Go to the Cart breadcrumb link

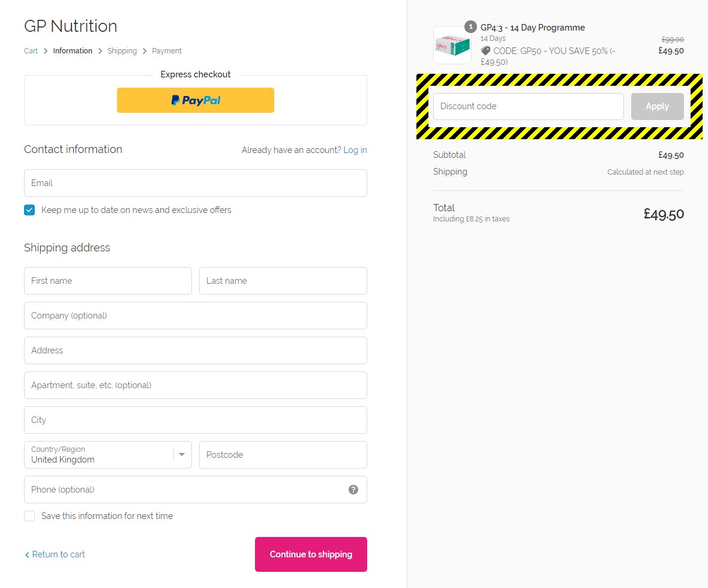pos(31,50)
